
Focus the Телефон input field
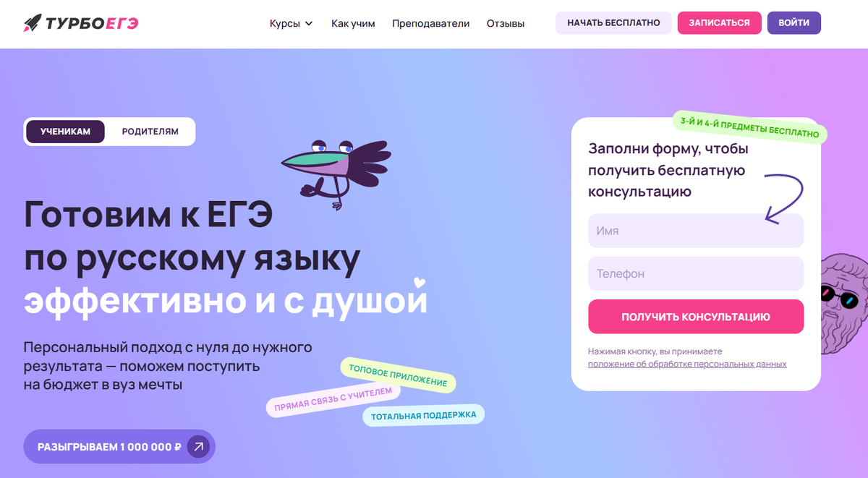(696, 274)
